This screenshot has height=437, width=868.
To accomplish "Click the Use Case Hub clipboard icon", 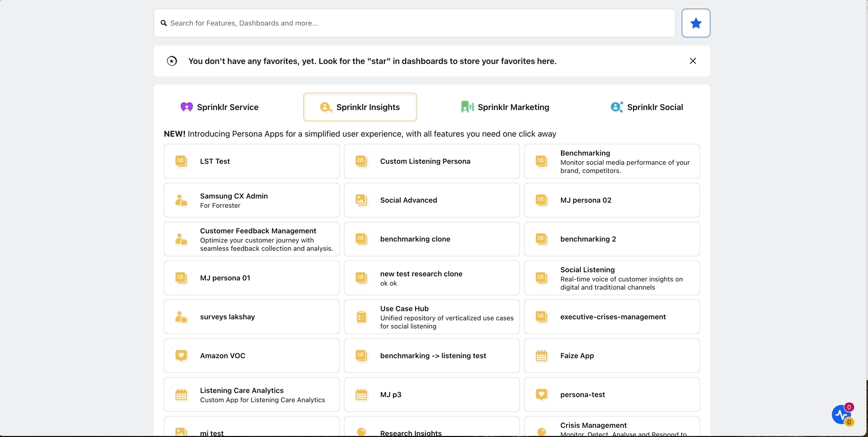I will coord(361,317).
